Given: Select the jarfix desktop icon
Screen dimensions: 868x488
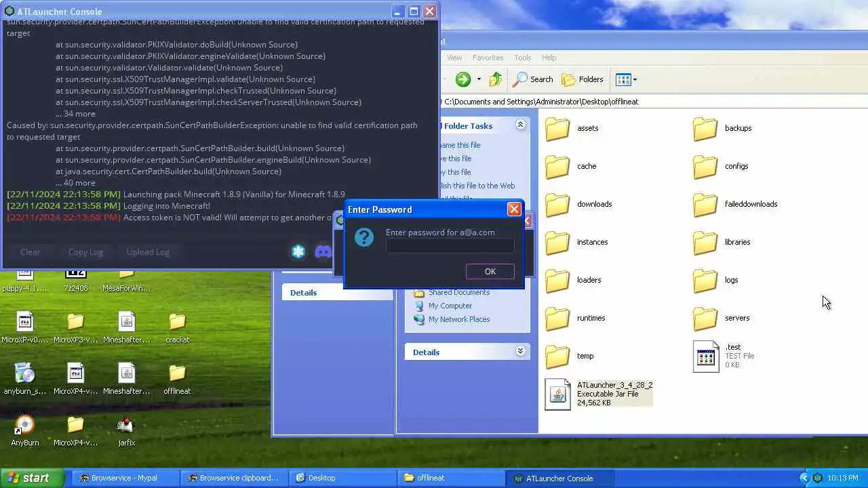Looking at the screenshot, I should tap(126, 430).
